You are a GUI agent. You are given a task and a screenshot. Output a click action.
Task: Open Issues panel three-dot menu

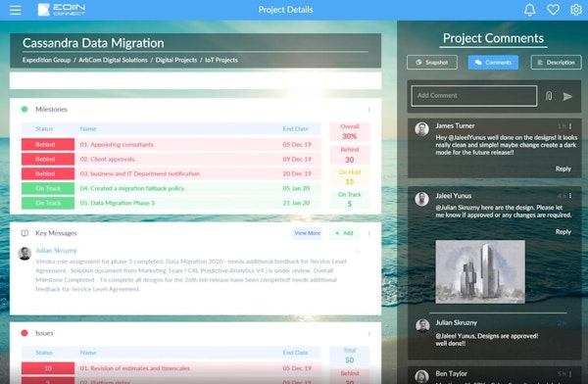click(369, 333)
